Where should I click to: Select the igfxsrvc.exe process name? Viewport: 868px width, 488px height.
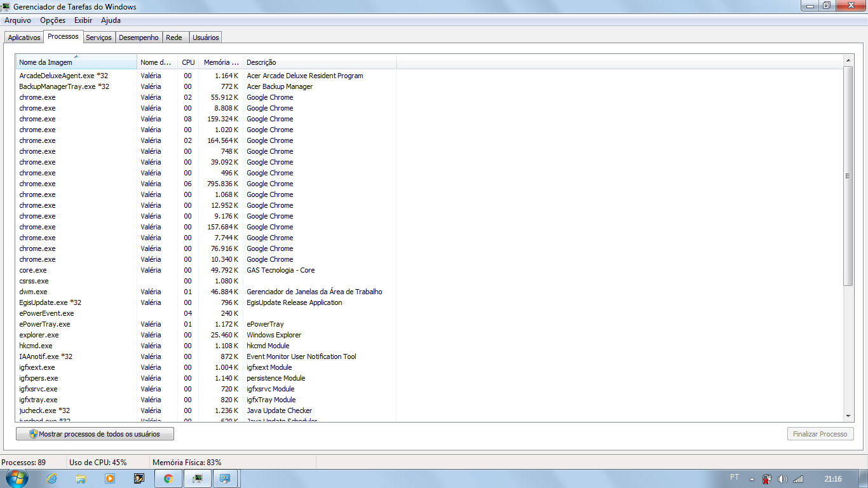[x=38, y=389]
